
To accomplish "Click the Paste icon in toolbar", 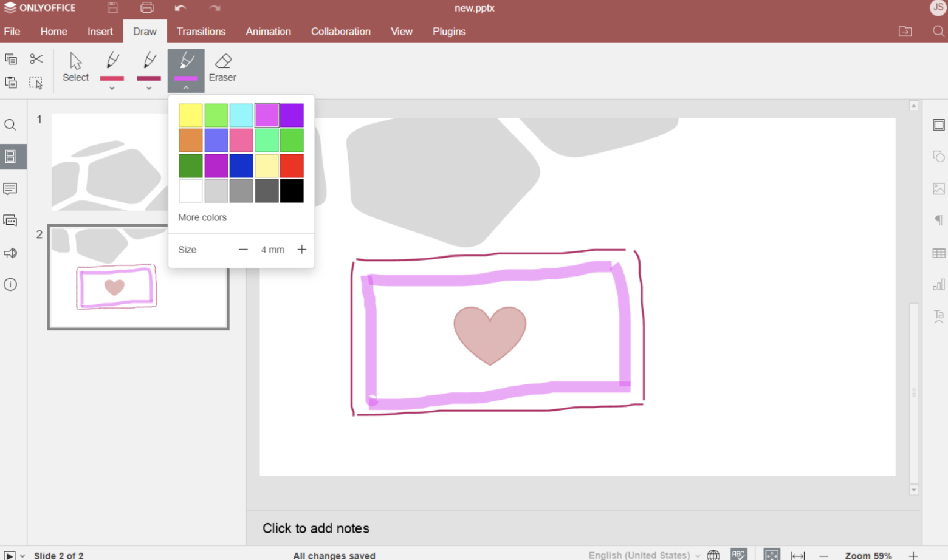I will pyautogui.click(x=11, y=83).
